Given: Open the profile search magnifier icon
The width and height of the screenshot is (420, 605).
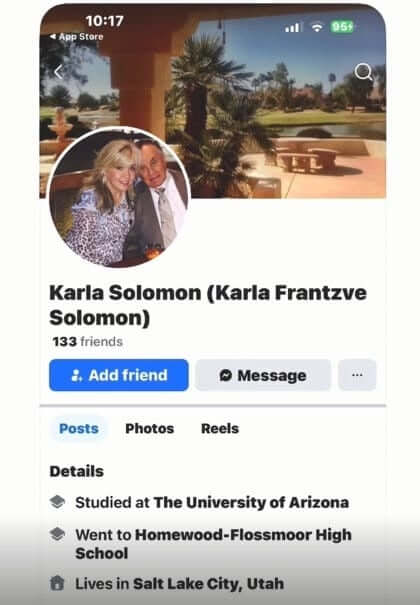Looking at the screenshot, I should (x=363, y=72).
